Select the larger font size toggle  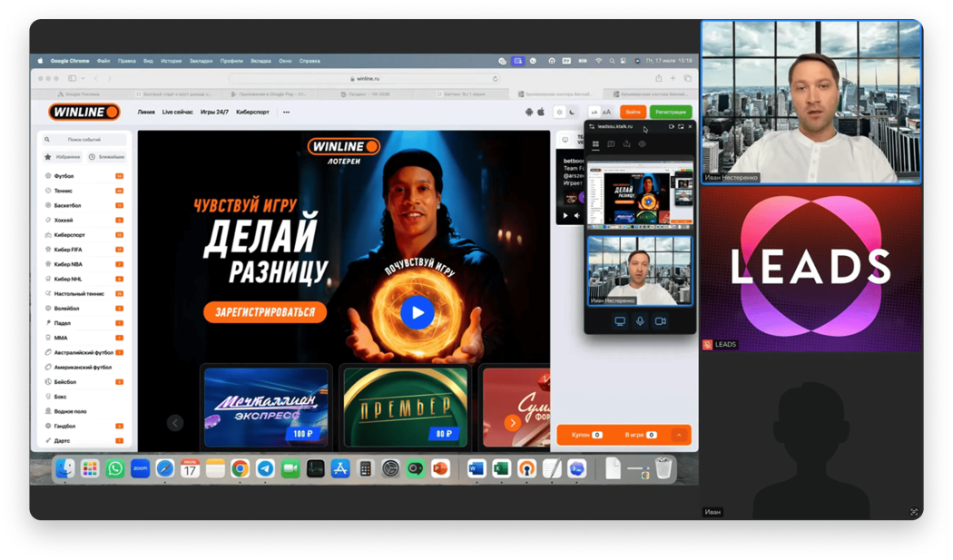point(606,112)
